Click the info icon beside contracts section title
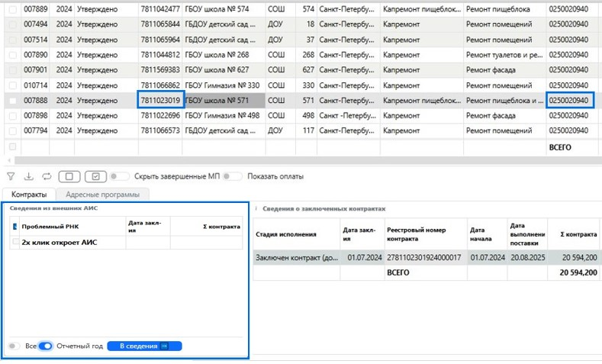This screenshot has width=602, height=364. click(257, 208)
